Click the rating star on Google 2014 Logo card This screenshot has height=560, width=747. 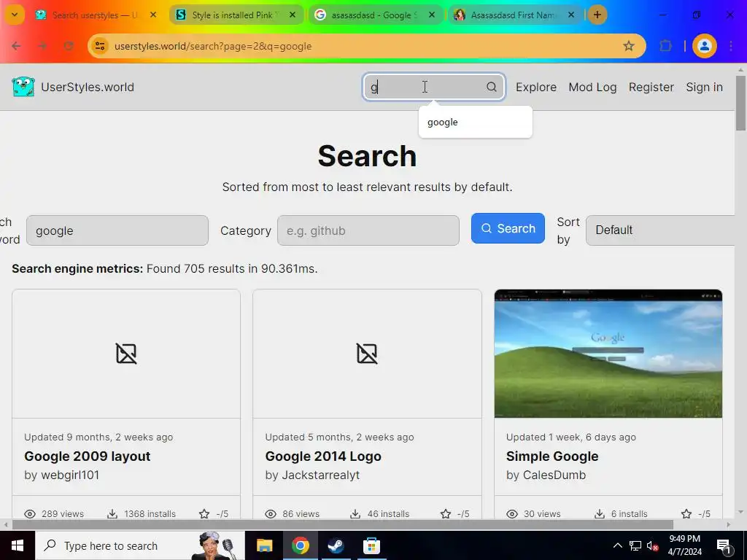coord(446,514)
